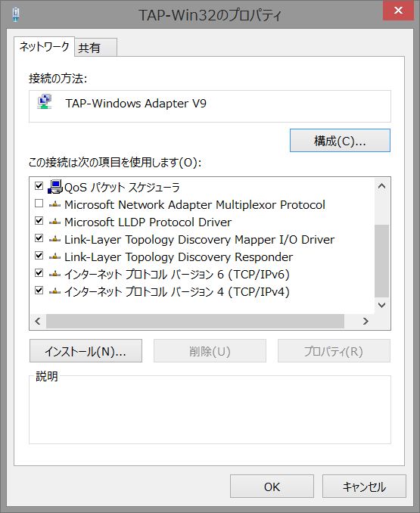Enable Microsoft Network Adapter Multiplexor Protocol checkbox
This screenshot has height=513, width=420.
tap(39, 204)
